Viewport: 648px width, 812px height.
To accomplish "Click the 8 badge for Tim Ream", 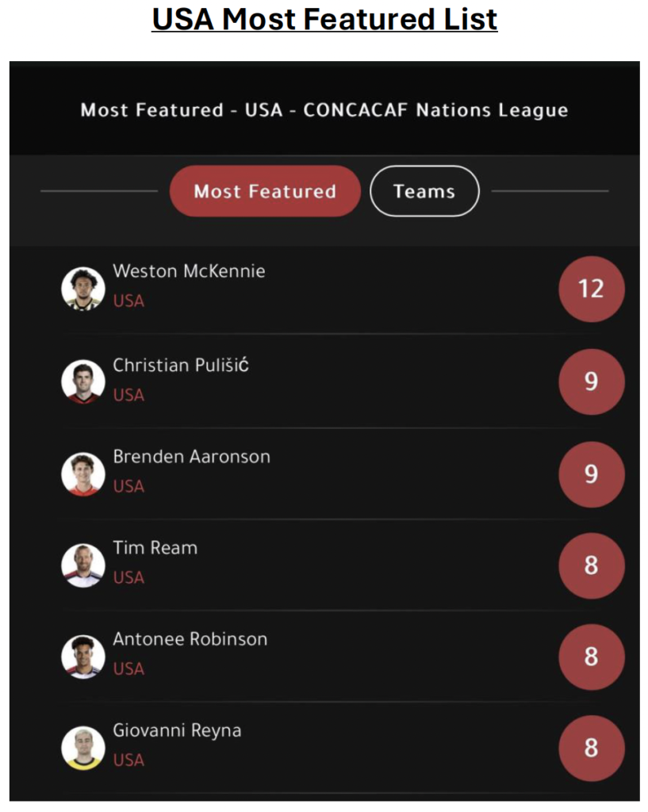I will pyautogui.click(x=592, y=565).
